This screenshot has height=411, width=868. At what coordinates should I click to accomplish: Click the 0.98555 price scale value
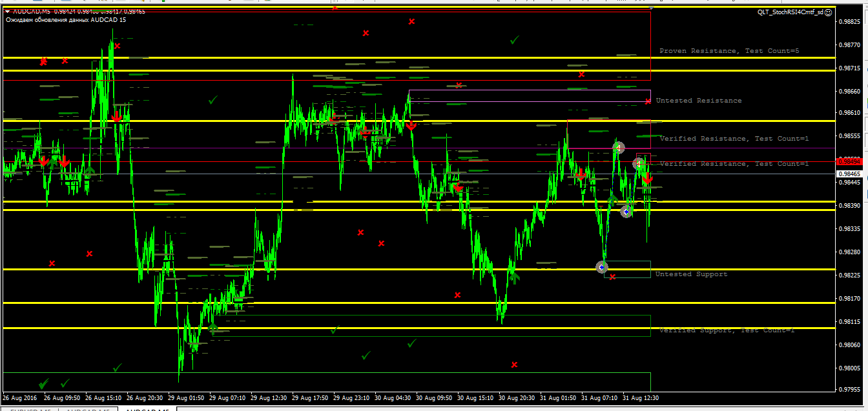point(849,136)
